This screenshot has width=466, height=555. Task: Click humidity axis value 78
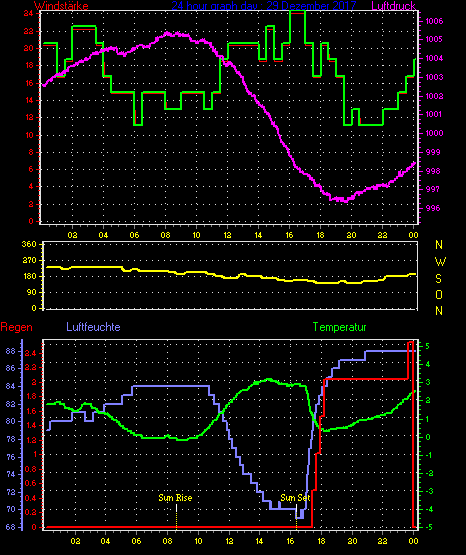11,440
